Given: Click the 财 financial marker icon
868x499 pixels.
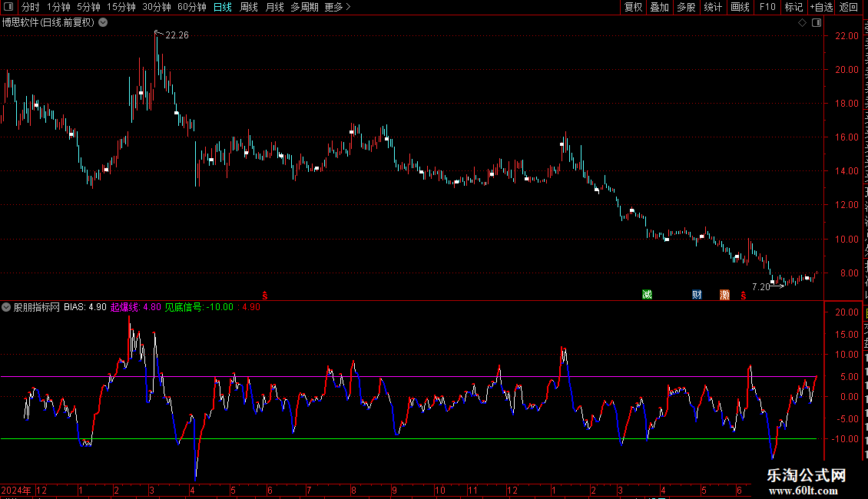Looking at the screenshot, I should point(697,294).
